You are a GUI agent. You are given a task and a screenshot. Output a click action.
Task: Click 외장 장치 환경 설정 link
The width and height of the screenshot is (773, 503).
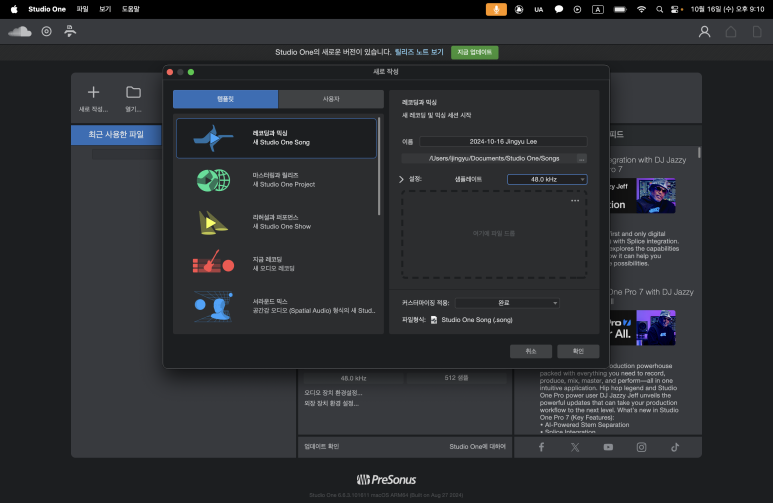pyautogui.click(x=331, y=403)
